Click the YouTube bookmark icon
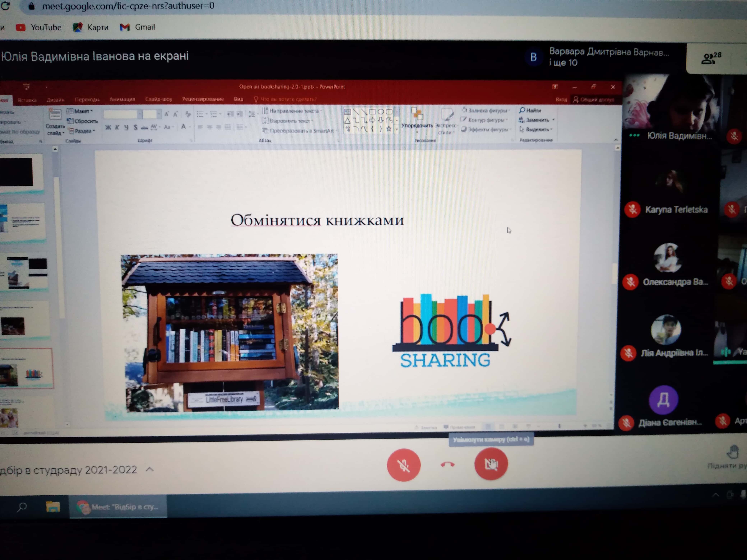747x560 pixels. tap(20, 27)
